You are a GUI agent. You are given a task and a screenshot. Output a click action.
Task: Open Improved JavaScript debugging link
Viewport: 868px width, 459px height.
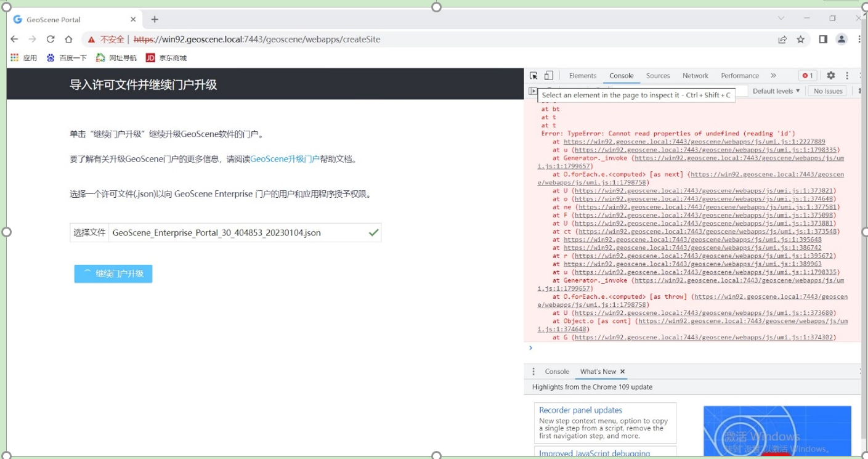(594, 454)
